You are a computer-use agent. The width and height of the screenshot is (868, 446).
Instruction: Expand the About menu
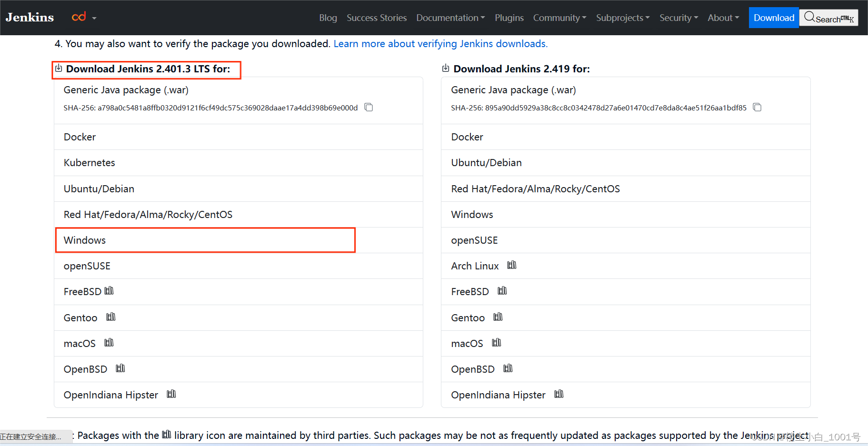click(x=723, y=18)
